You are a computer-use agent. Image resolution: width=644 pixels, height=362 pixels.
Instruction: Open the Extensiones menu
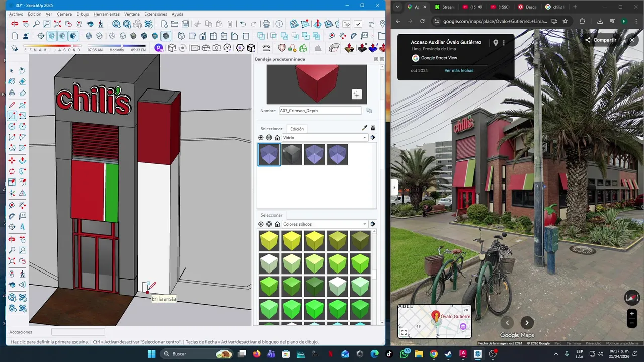155,14
